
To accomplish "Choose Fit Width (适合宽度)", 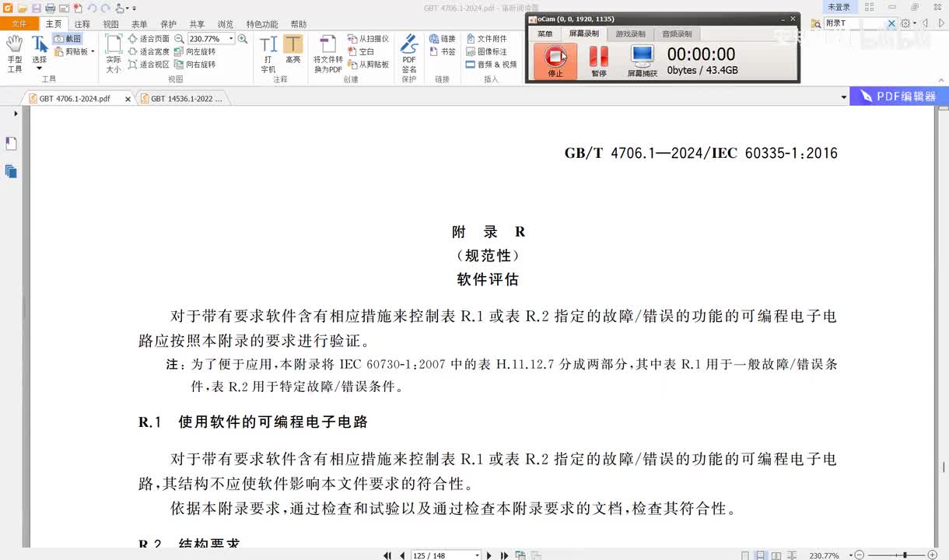I will tap(149, 51).
